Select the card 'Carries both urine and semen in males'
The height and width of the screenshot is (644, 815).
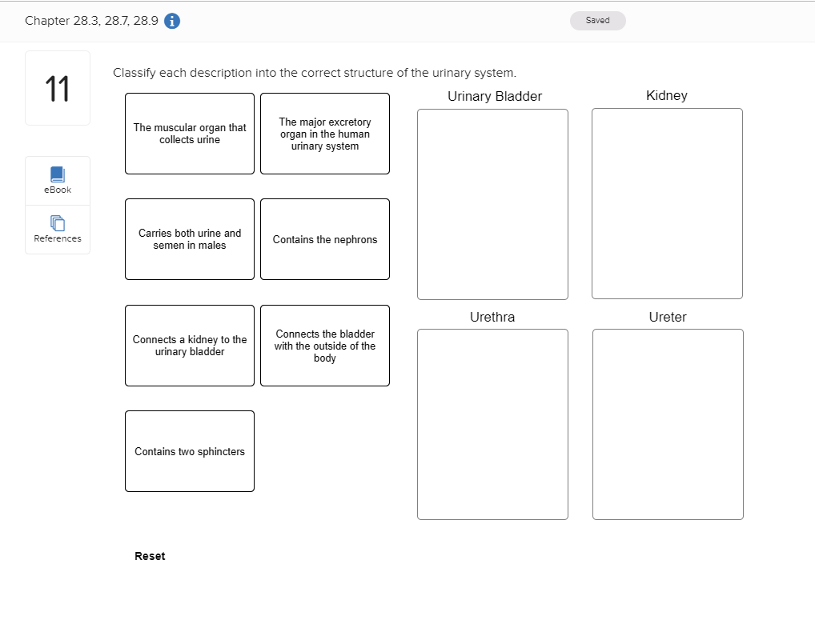tap(189, 238)
